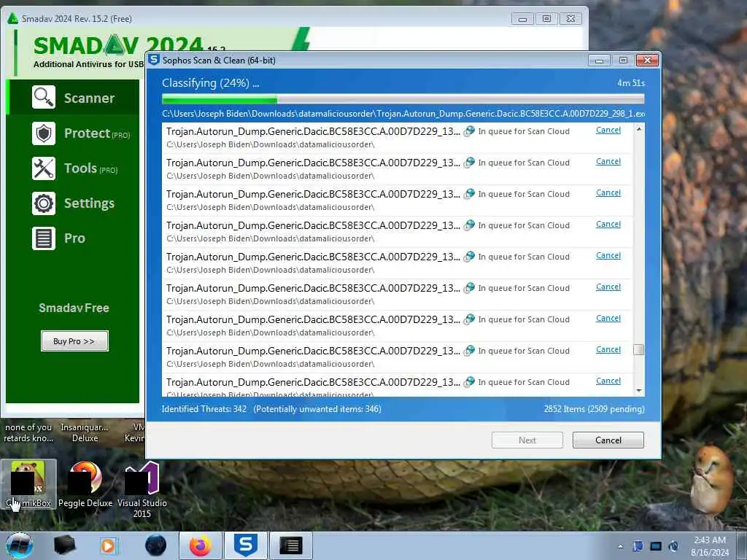Click the currently scanned file path ending 298_1.exe
Image resolution: width=747 pixels, height=560 pixels.
pyautogui.click(x=403, y=113)
